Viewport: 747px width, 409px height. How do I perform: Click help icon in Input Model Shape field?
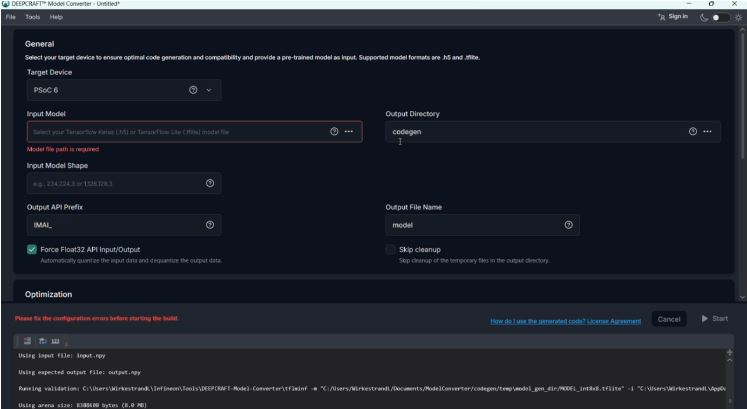(209, 183)
